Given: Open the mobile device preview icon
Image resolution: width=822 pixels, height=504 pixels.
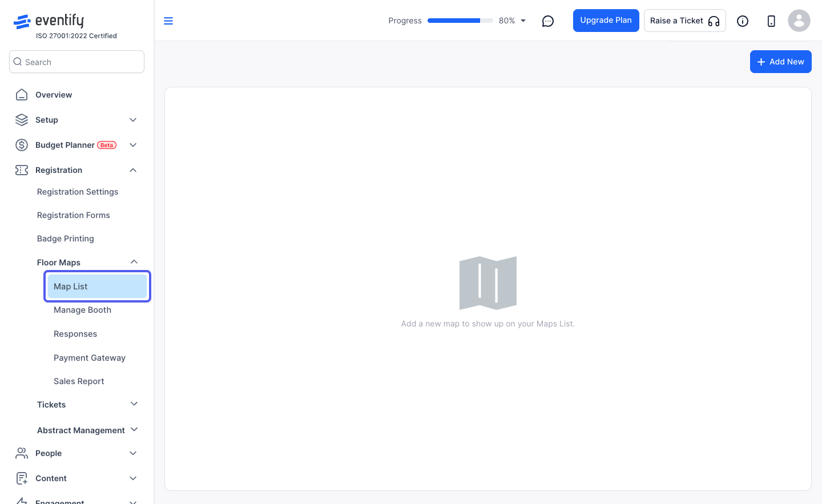Looking at the screenshot, I should pyautogui.click(x=771, y=21).
